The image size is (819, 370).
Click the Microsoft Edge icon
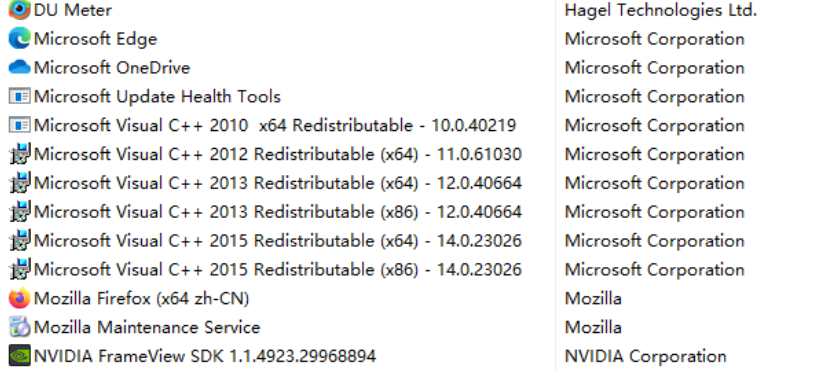click(19, 39)
